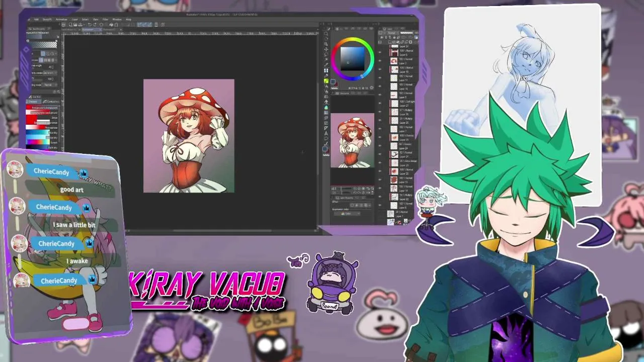The height and width of the screenshot is (362, 644).
Task: Select Layer 14 in layer list
Action: click(402, 188)
